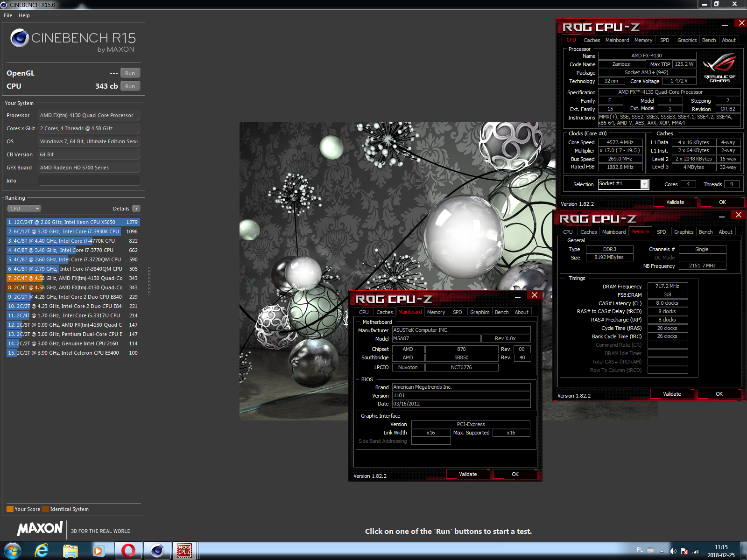Click the on-screen keyboard tray icon
747x560 pixels.
coord(650,550)
